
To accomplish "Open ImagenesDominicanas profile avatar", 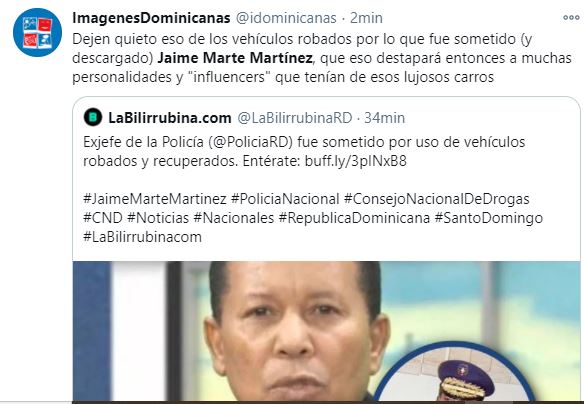I will pos(37,32).
